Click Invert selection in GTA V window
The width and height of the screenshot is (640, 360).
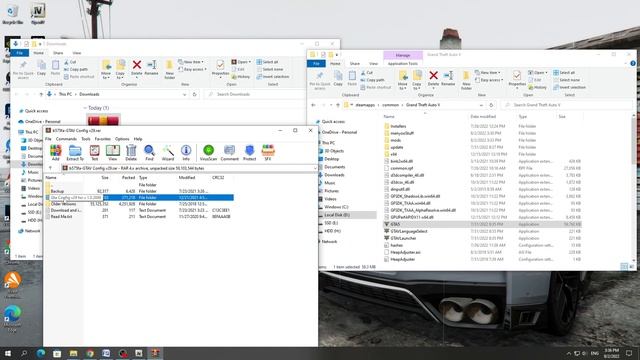(569, 87)
